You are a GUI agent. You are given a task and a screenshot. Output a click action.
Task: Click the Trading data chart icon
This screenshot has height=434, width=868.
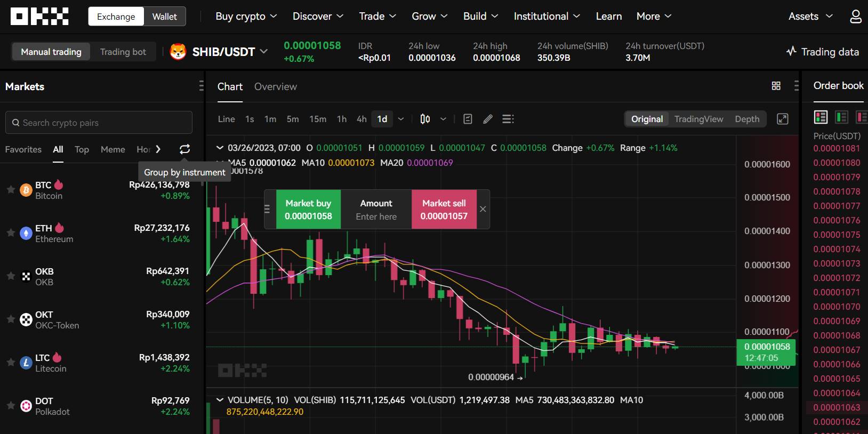[791, 51]
